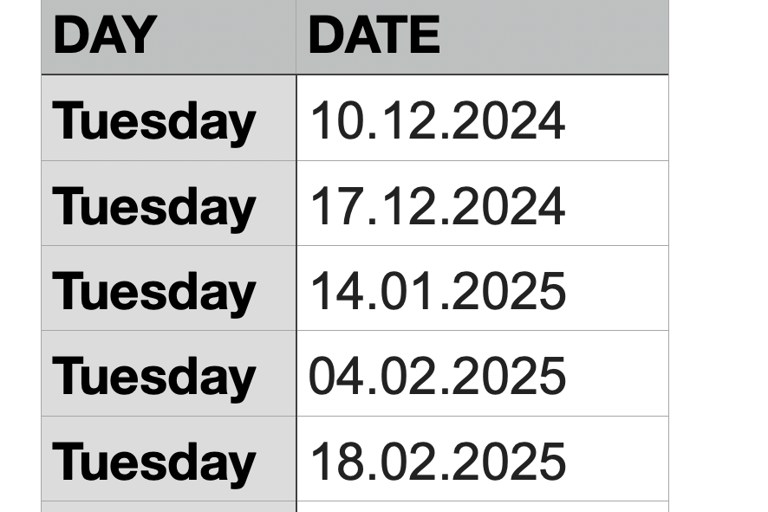This screenshot has height=512, width=768.
Task: Click the Tuesday cell beside 04.02.2025
Action: pos(169,373)
